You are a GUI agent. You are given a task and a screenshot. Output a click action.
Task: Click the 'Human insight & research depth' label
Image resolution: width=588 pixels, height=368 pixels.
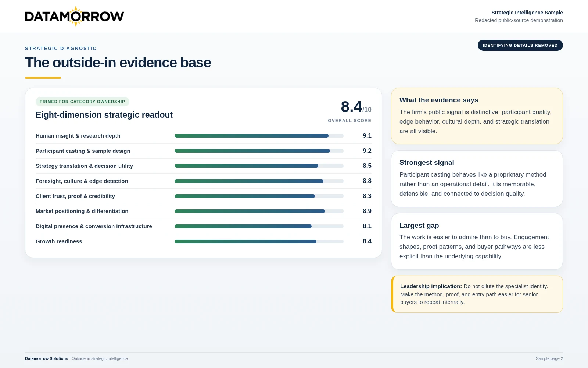(x=78, y=136)
